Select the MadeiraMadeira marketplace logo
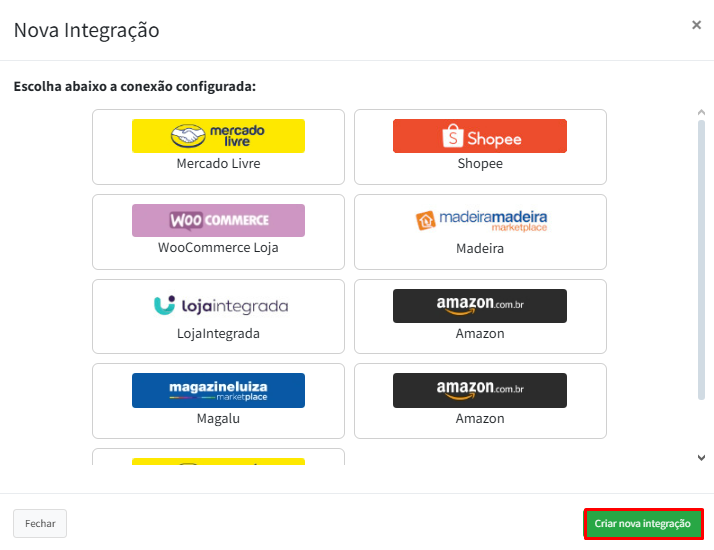Image resolution: width=714 pixels, height=550 pixels. tap(480, 220)
